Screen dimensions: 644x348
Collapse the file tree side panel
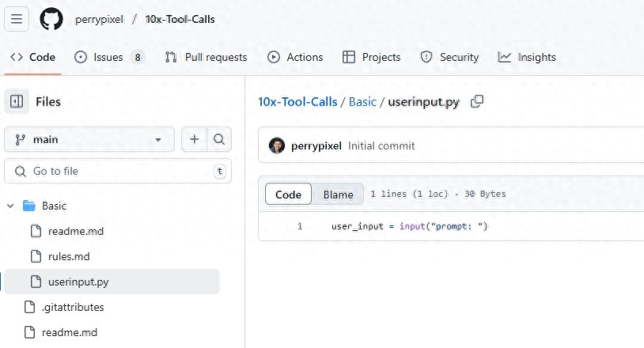pyautogui.click(x=17, y=101)
